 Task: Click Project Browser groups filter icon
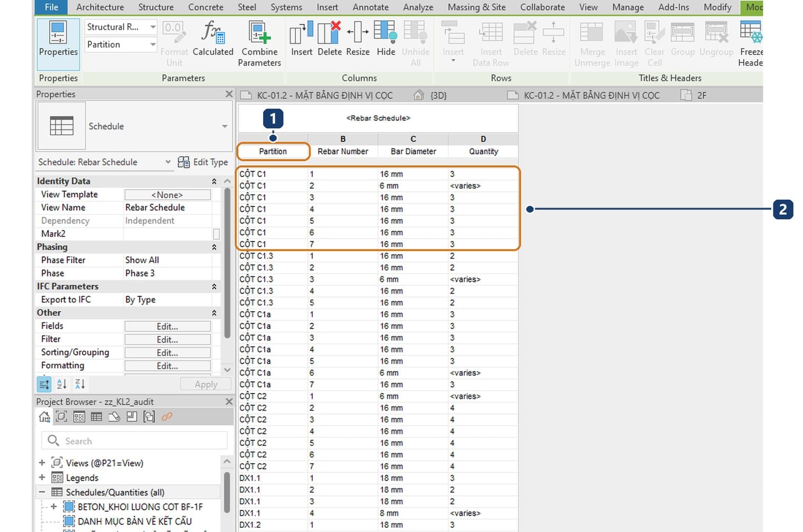point(150,417)
